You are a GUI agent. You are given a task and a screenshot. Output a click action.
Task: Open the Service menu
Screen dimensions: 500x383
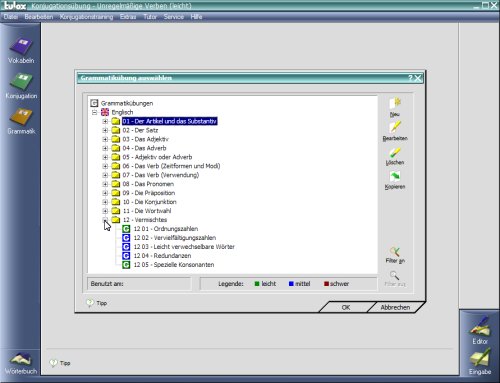[x=174, y=17]
